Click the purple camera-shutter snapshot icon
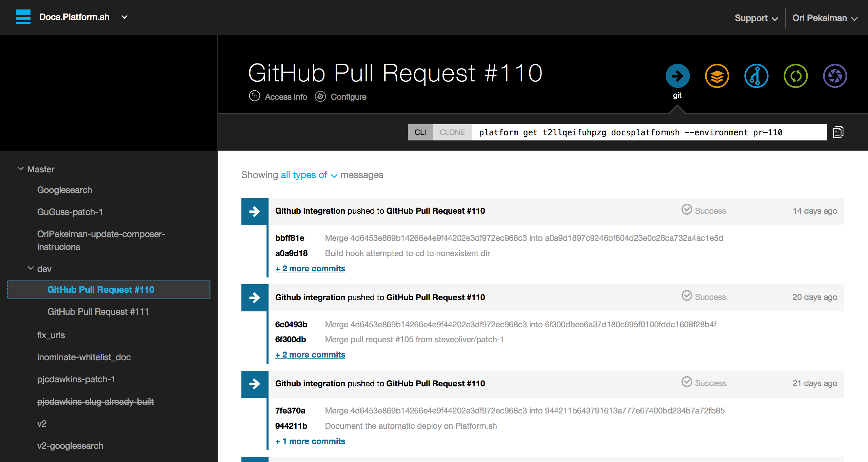Viewport: 868px width, 462px height. (x=835, y=76)
